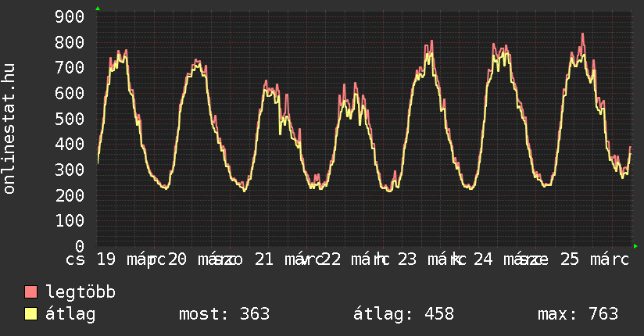Click the yellow átlag legend swatch
The height and width of the screenshot is (336, 644).
tap(31, 314)
